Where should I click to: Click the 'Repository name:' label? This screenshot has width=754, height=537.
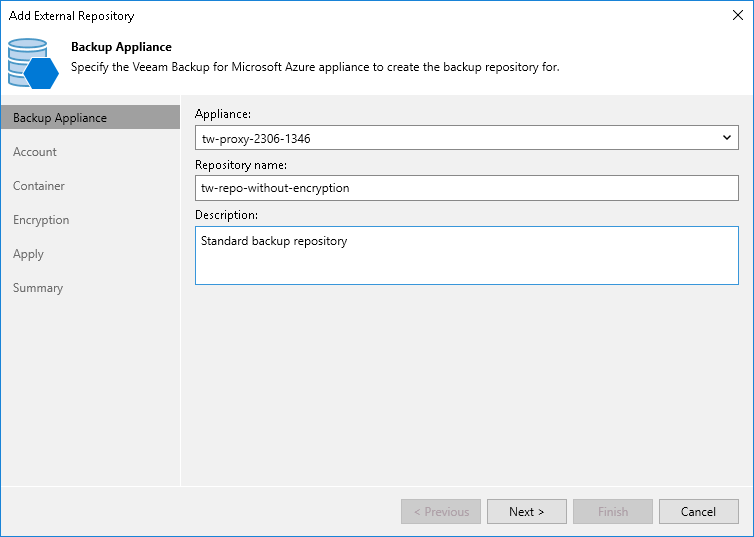pyautogui.click(x=241, y=165)
